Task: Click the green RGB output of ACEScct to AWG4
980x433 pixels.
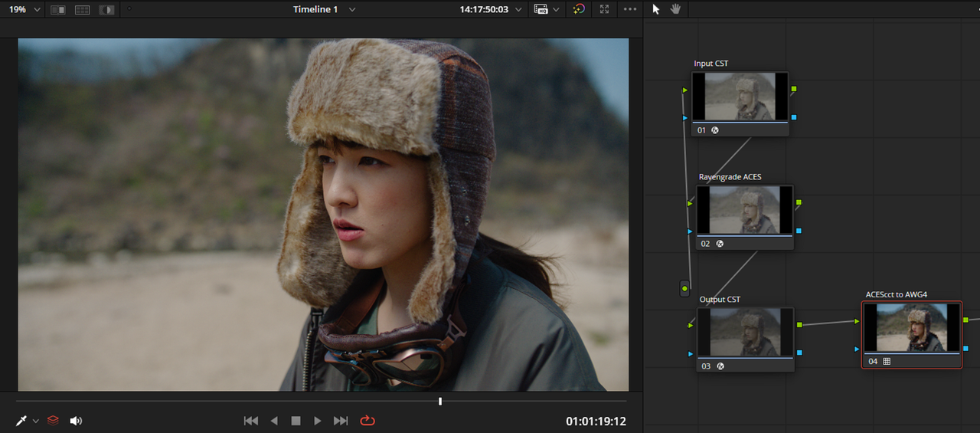Action: (966, 320)
